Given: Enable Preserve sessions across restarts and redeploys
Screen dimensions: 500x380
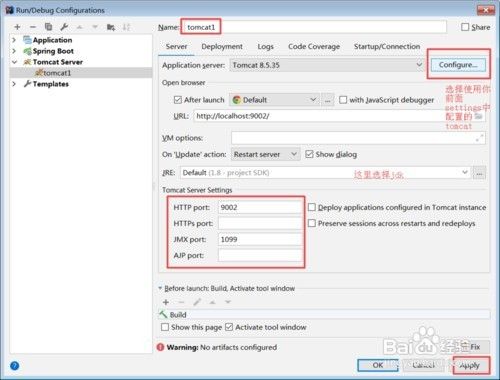Looking at the screenshot, I should pyautogui.click(x=312, y=223).
